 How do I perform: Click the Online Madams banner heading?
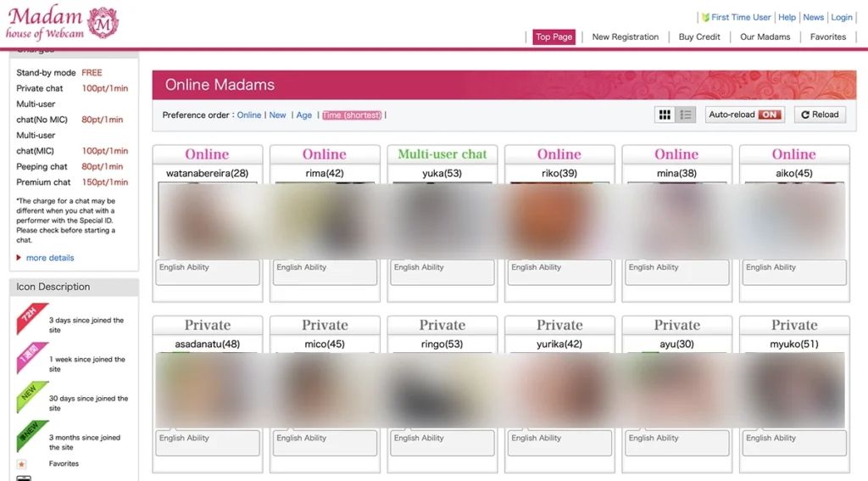pos(220,85)
